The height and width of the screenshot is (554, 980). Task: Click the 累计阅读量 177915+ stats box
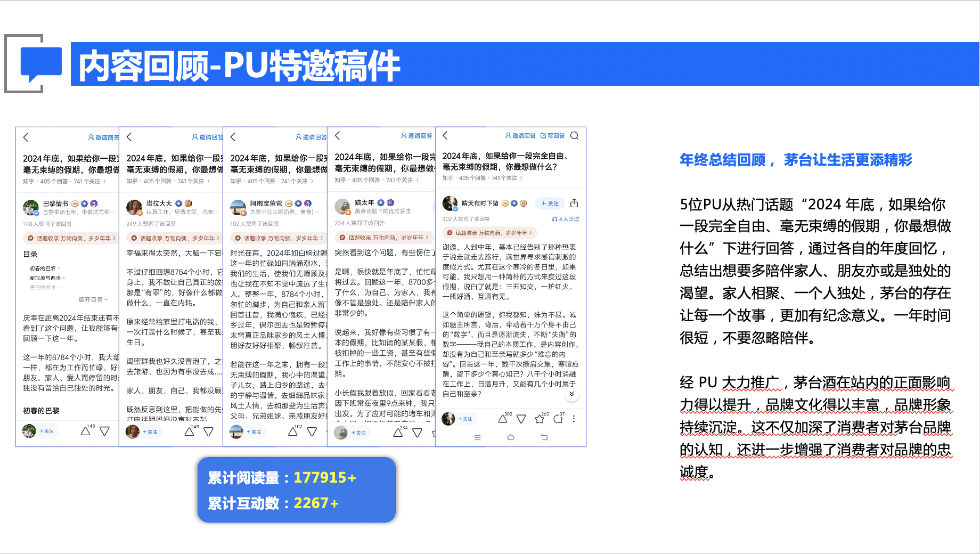pyautogui.click(x=296, y=490)
